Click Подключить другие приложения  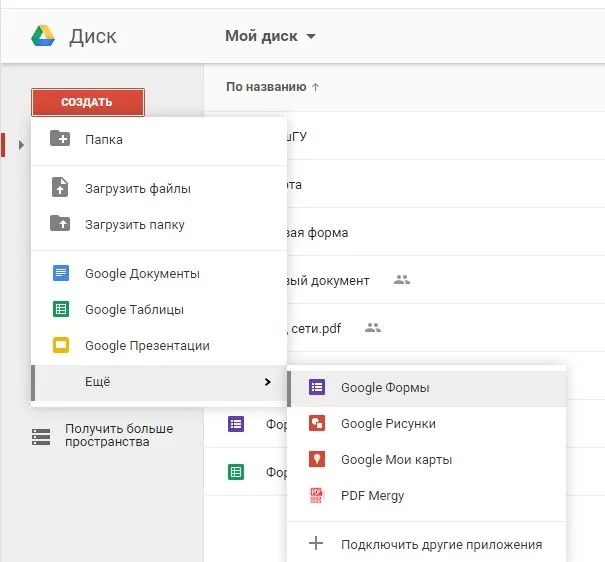point(426,544)
